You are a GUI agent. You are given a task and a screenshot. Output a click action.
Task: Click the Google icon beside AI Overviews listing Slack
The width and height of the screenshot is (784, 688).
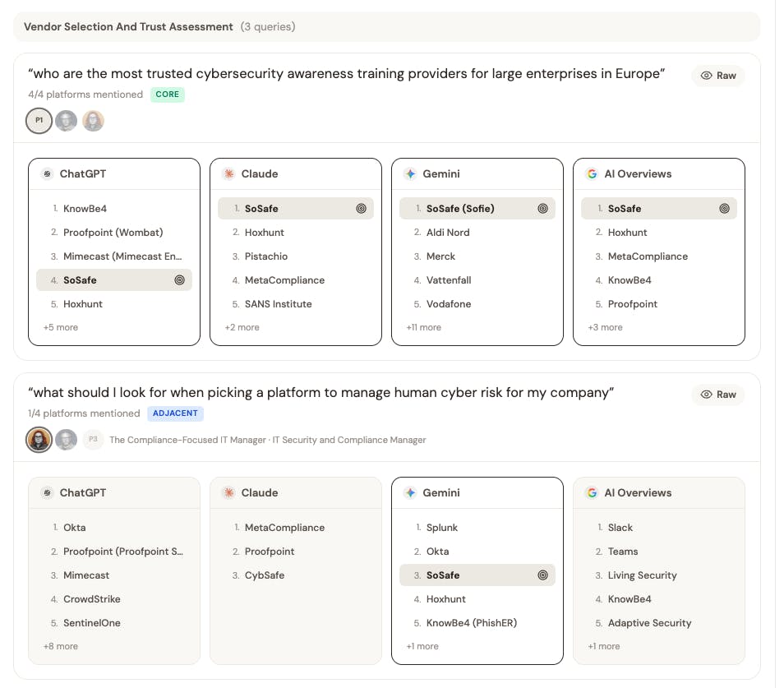click(x=592, y=493)
